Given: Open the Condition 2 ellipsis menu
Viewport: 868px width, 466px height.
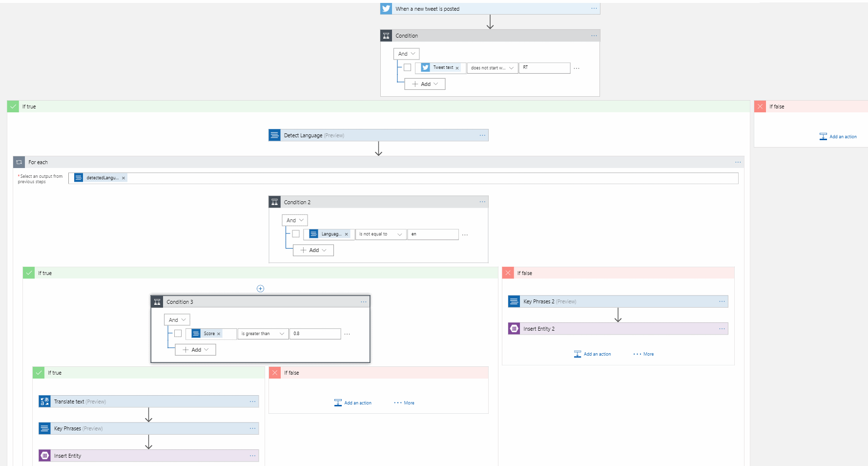Looking at the screenshot, I should 482,202.
